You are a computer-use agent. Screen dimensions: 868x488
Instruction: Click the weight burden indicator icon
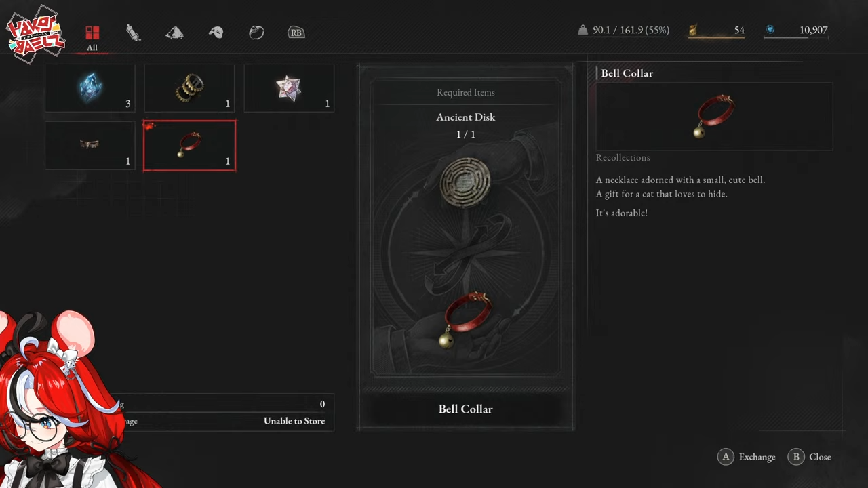point(583,30)
